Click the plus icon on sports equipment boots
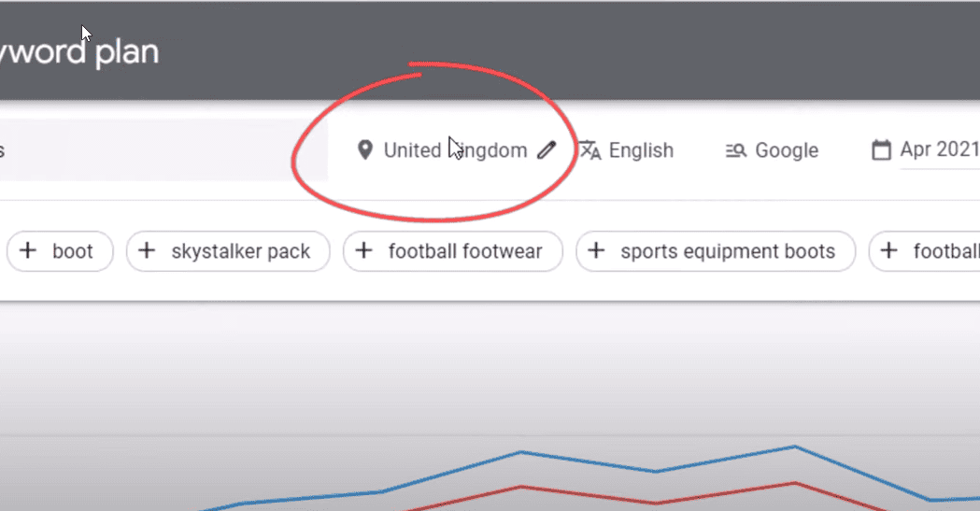This screenshot has width=980, height=511. pos(596,251)
